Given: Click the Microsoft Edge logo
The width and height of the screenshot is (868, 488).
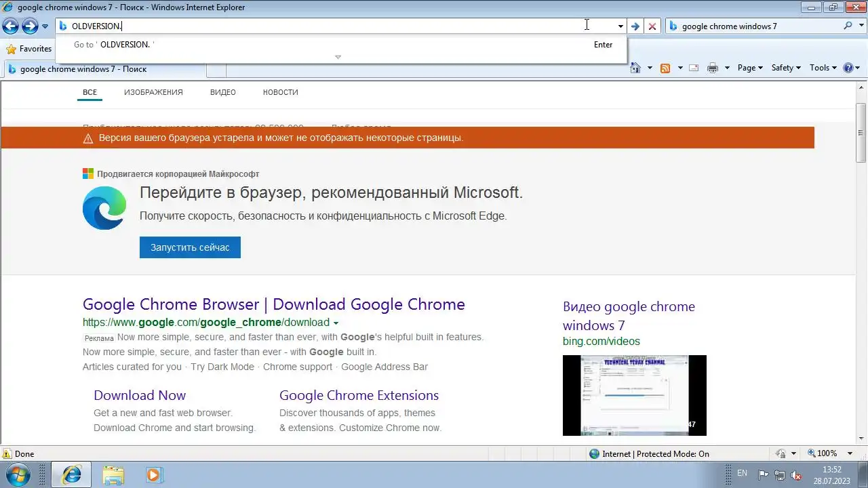Looking at the screenshot, I should click(104, 208).
